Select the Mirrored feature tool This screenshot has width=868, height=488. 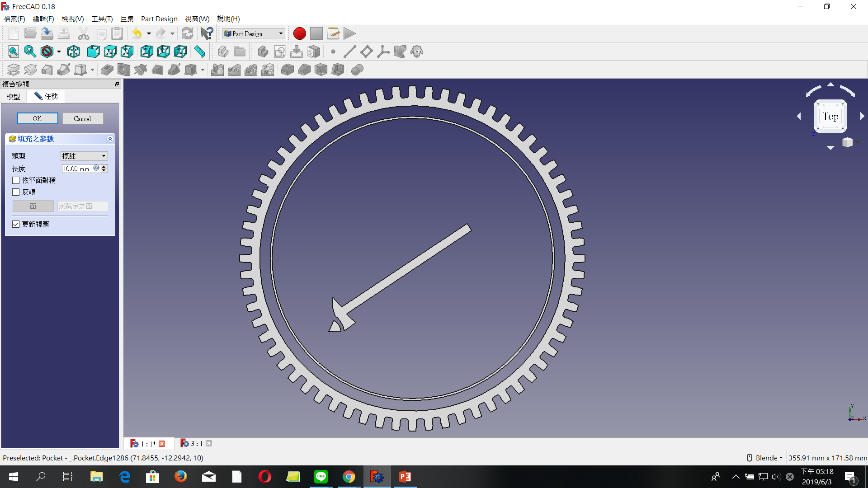(x=217, y=70)
